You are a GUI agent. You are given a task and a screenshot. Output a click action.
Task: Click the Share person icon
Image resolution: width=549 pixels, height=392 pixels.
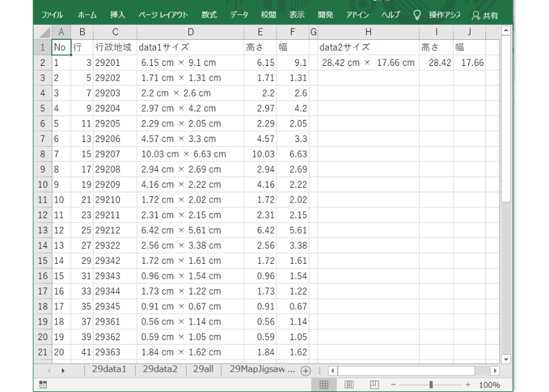pyautogui.click(x=476, y=15)
